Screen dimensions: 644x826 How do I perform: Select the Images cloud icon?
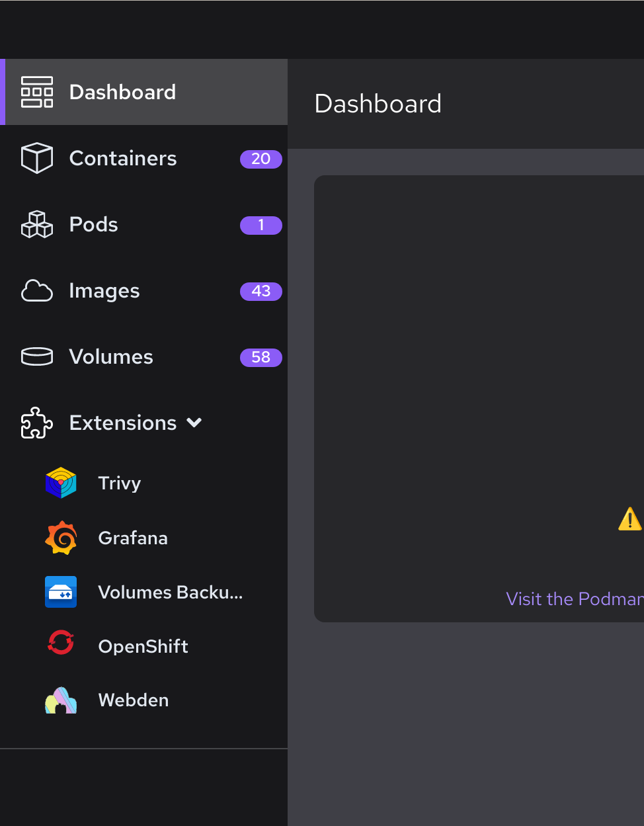(37, 290)
